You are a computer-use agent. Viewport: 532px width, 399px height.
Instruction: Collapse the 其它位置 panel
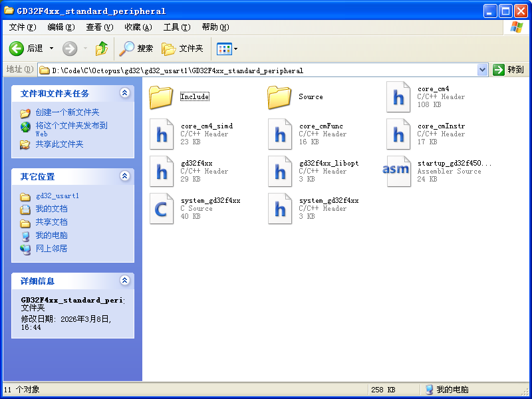click(124, 176)
